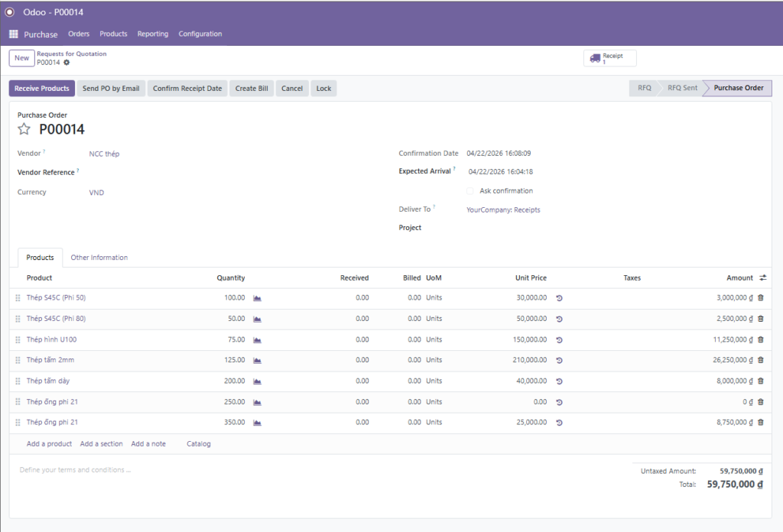Open the Configuration menu
Image resolution: width=783 pixels, height=532 pixels.
200,34
